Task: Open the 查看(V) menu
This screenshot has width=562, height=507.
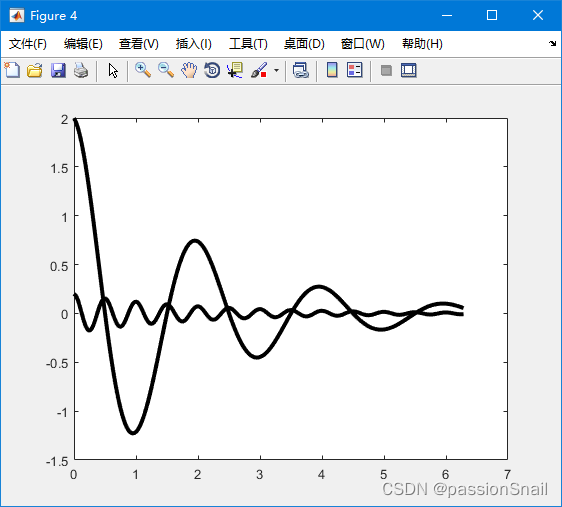Action: [139, 44]
